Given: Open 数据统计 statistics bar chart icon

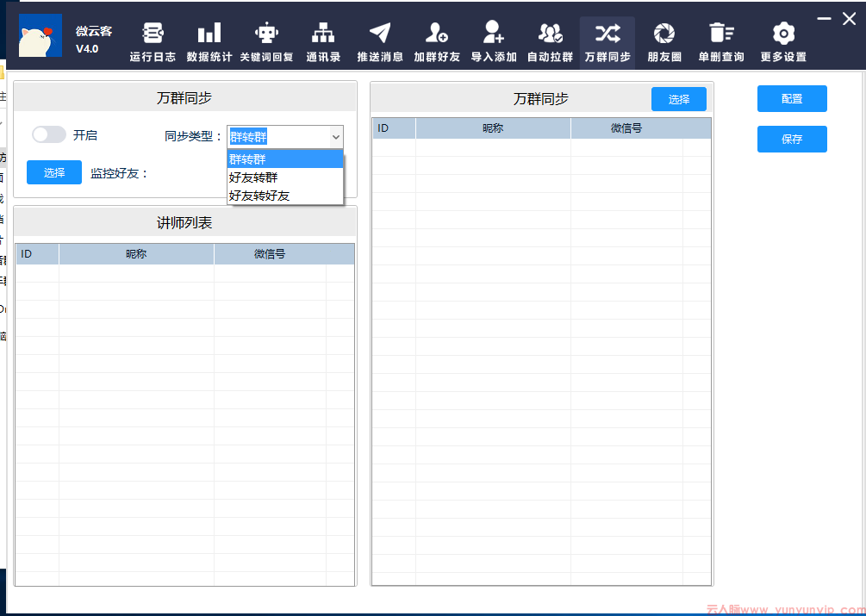Looking at the screenshot, I should coord(209,34).
